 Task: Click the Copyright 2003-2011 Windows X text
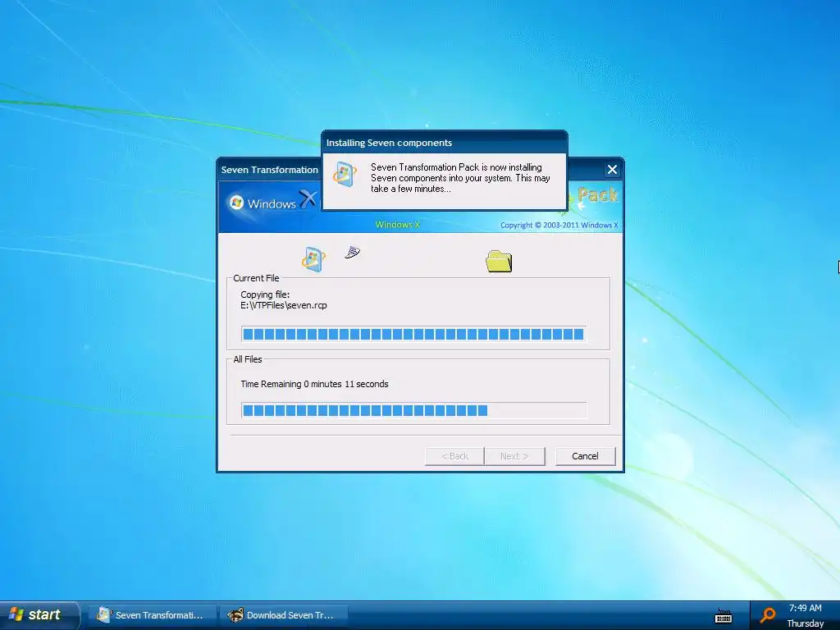coord(559,225)
